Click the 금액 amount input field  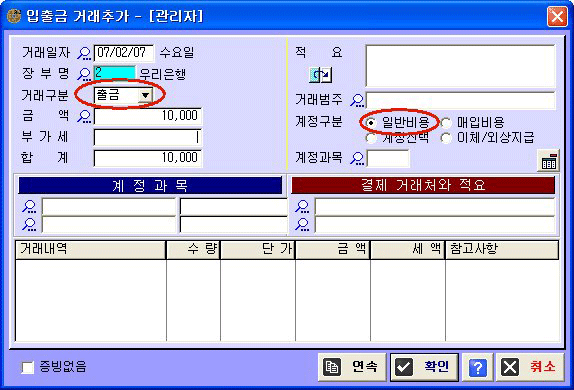(148, 116)
